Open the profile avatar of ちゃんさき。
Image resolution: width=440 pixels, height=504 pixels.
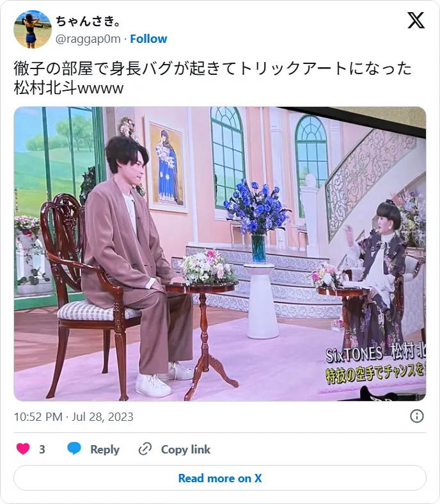click(33, 29)
